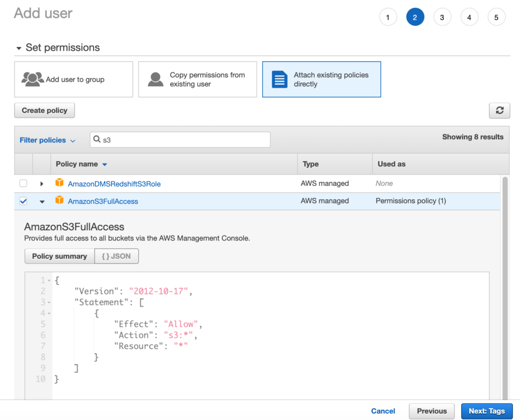Switch to the Policy summary tab

[x=60, y=256]
